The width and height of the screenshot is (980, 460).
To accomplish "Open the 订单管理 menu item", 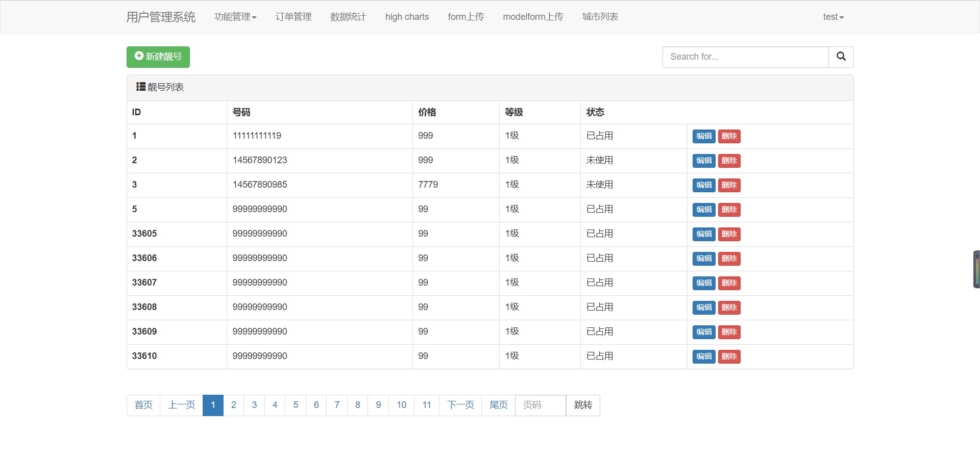I will click(x=292, y=17).
